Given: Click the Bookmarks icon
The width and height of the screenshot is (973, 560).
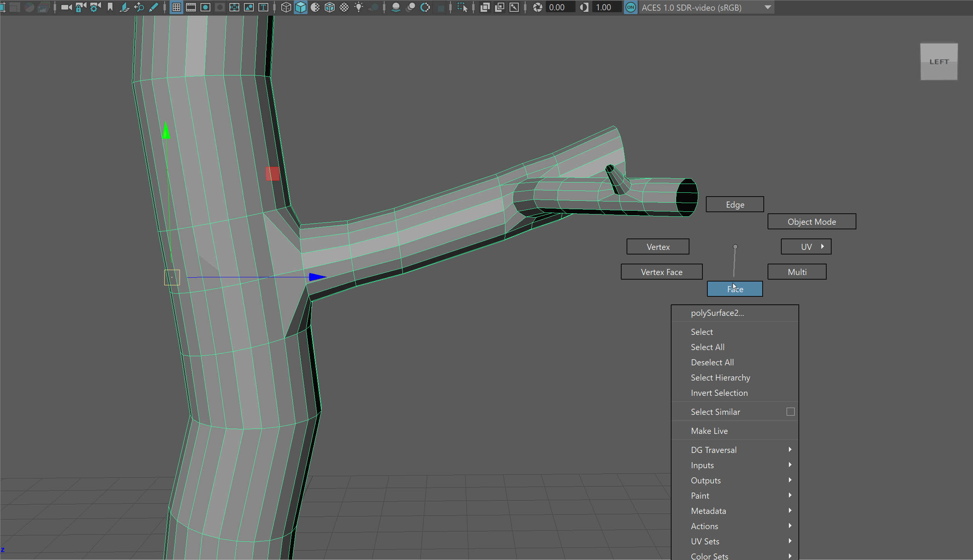Looking at the screenshot, I should point(111,7).
